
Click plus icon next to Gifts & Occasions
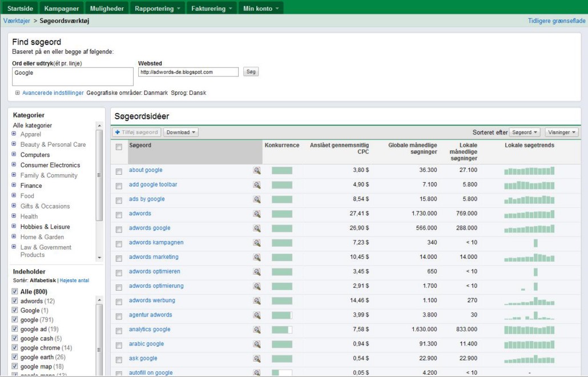[14, 206]
